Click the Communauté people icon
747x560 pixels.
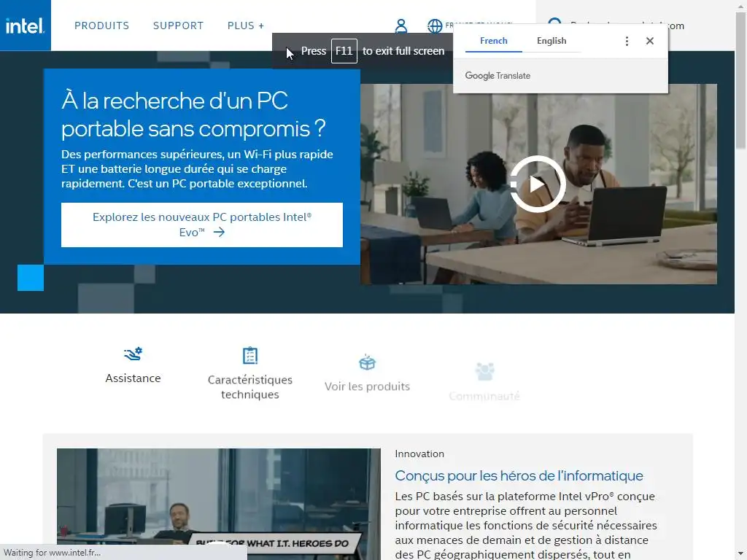tap(484, 371)
